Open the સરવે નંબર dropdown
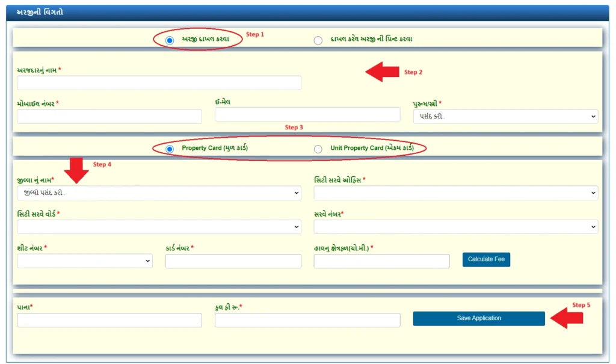Screen dimensions: 616x364 pos(455,227)
